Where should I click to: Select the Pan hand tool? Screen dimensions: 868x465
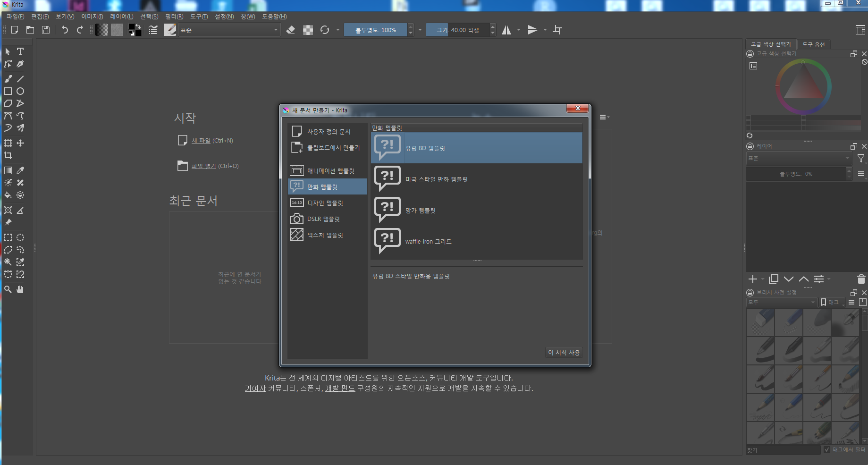(x=20, y=289)
